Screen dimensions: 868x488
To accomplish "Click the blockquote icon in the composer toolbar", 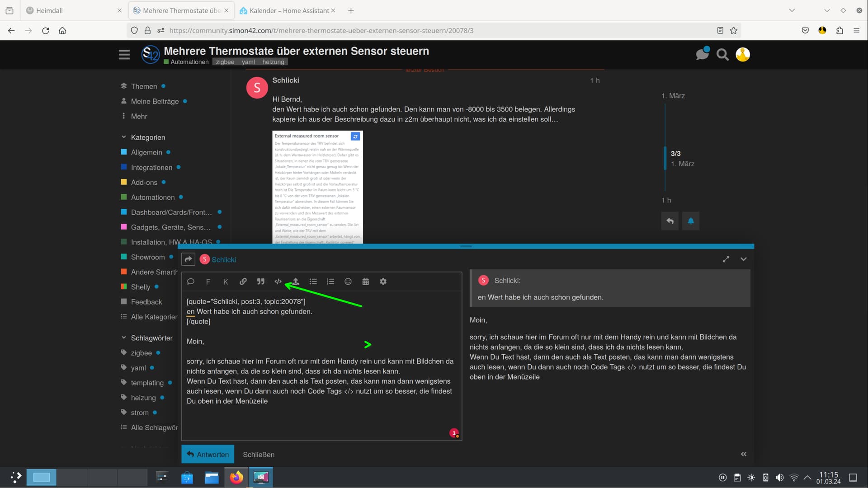I will click(260, 282).
